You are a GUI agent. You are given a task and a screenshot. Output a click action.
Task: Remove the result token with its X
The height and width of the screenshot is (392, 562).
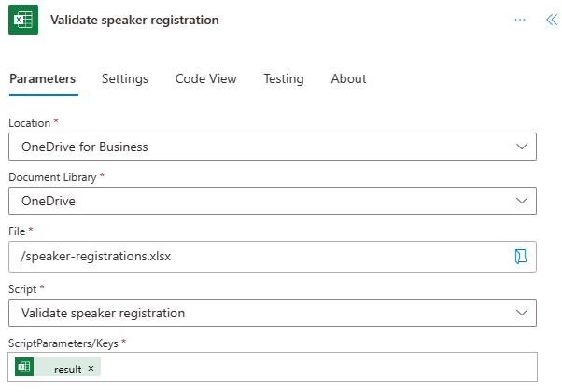tap(91, 369)
